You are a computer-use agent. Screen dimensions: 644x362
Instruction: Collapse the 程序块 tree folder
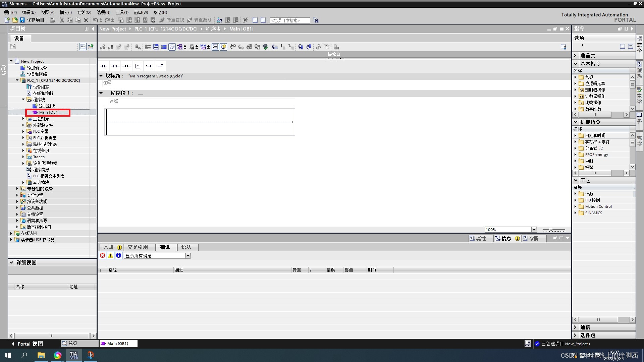pyautogui.click(x=23, y=100)
